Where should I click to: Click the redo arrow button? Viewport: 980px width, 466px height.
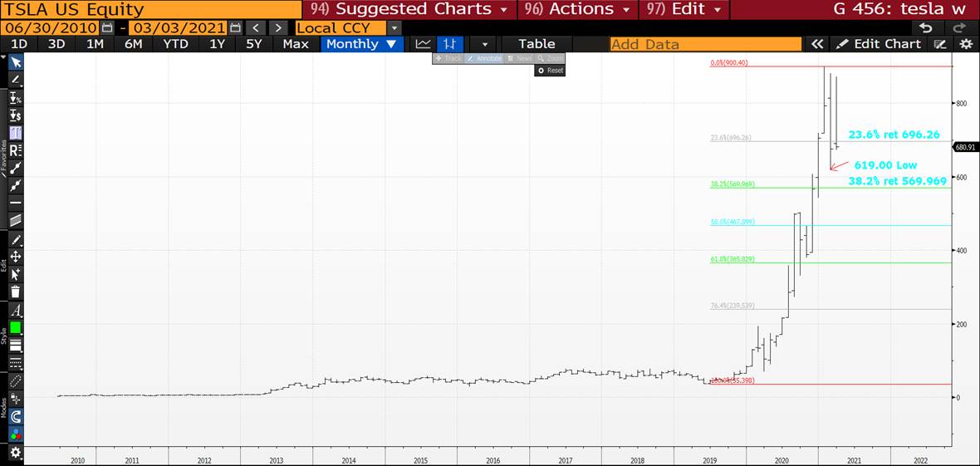point(958,28)
